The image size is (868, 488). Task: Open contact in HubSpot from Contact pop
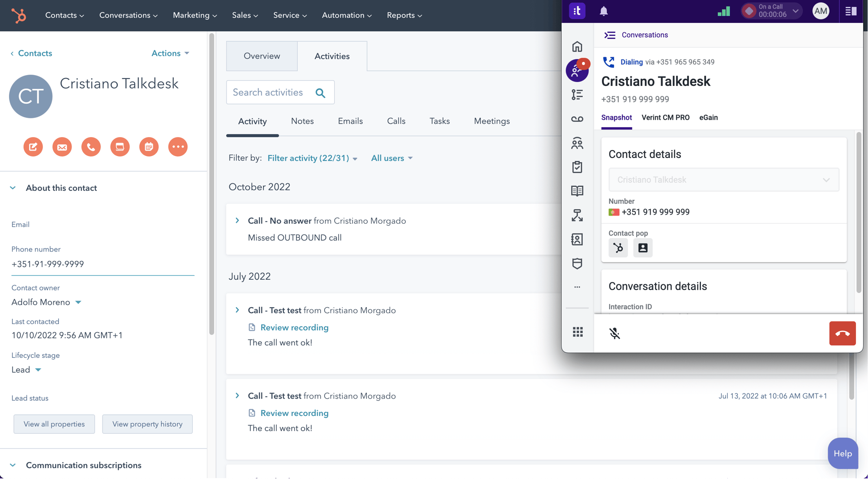pos(618,248)
